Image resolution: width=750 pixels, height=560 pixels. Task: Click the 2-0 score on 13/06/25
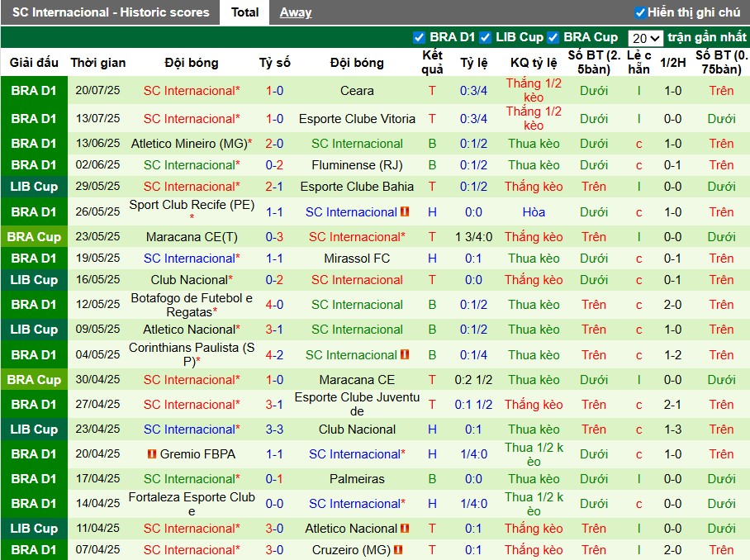coord(274,144)
